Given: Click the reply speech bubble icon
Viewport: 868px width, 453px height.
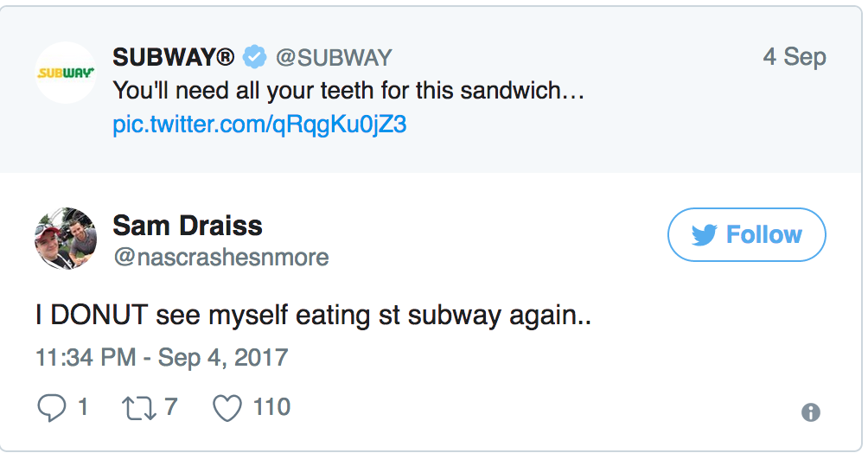Looking at the screenshot, I should pyautogui.click(x=51, y=407).
